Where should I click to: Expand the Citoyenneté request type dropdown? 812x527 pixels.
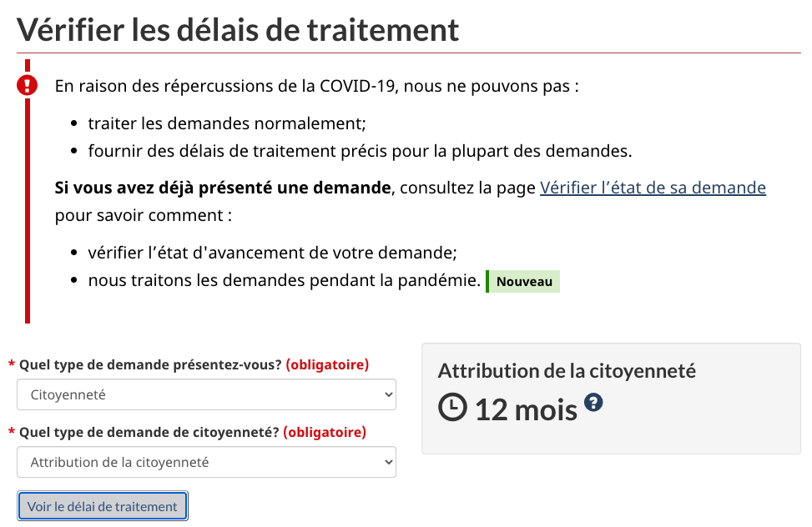206,394
